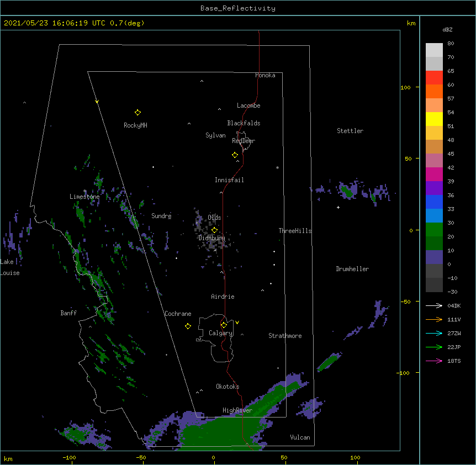476x465 pixels.
Task: Click the yellow V marker east of Calgary
Action: click(237, 323)
